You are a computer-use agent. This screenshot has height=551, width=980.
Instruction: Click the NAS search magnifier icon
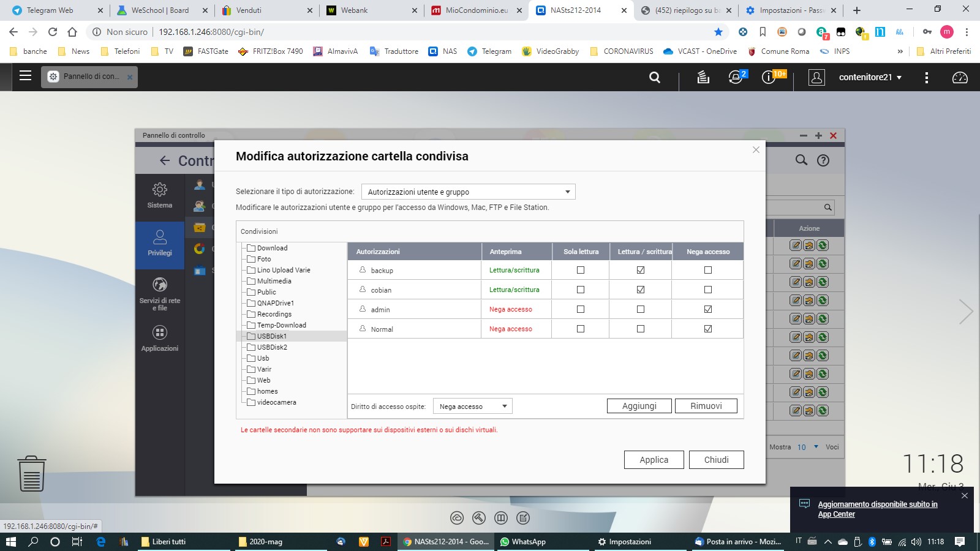coord(655,77)
